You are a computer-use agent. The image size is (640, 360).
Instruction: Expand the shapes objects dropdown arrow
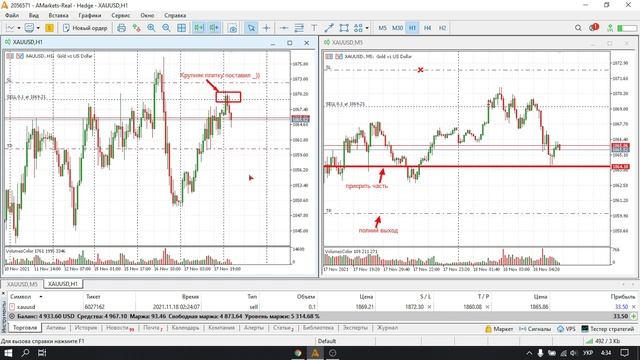[367, 28]
